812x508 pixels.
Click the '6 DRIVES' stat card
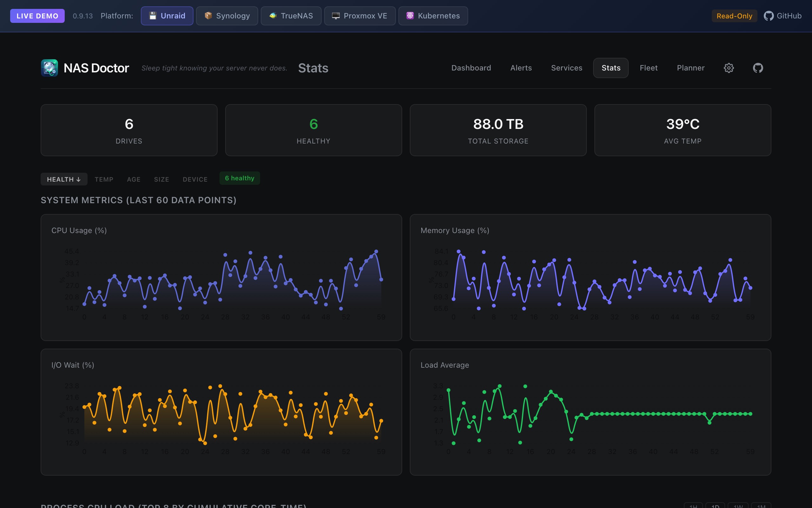[129, 130]
